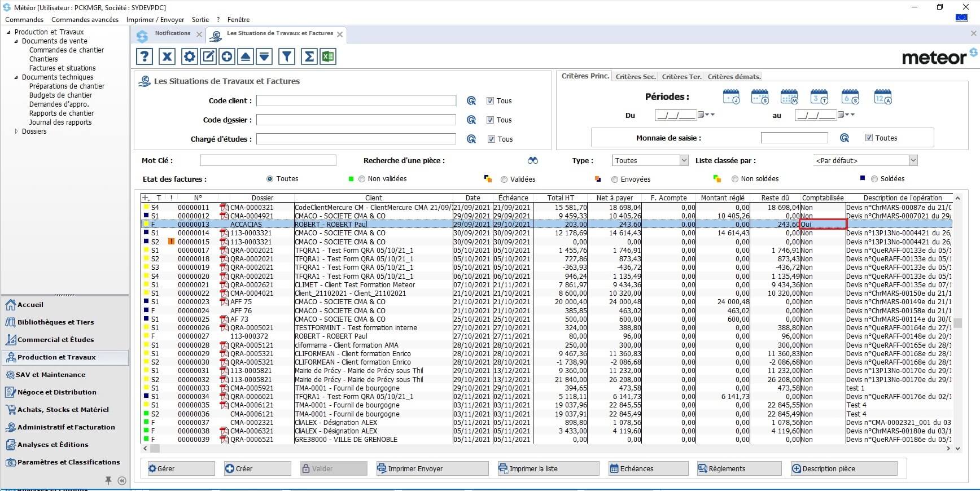Collapse sidebar with double-arrow icon
This screenshot has height=491, width=980.
tap(122, 481)
